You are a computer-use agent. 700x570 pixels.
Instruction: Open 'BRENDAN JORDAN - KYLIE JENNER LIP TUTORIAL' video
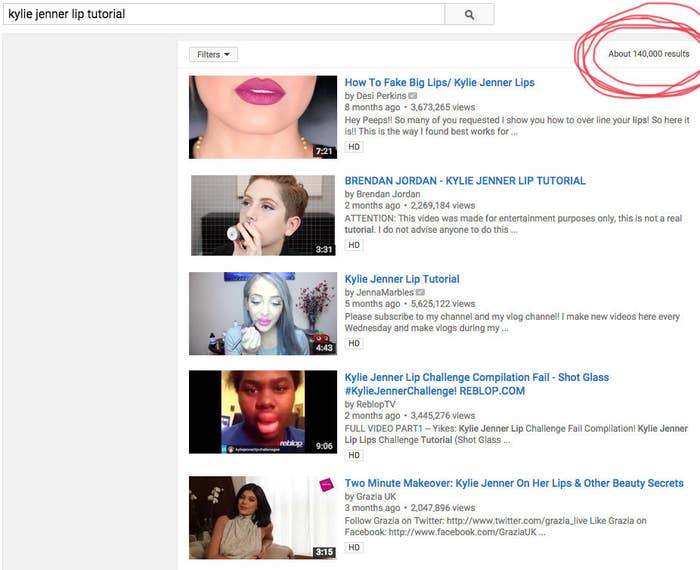coord(465,181)
